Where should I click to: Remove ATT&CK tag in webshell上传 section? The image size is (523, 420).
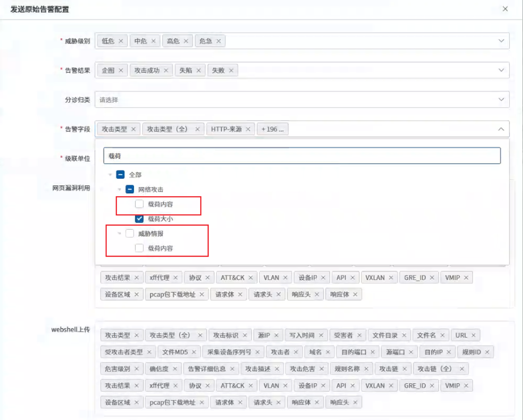click(x=251, y=386)
